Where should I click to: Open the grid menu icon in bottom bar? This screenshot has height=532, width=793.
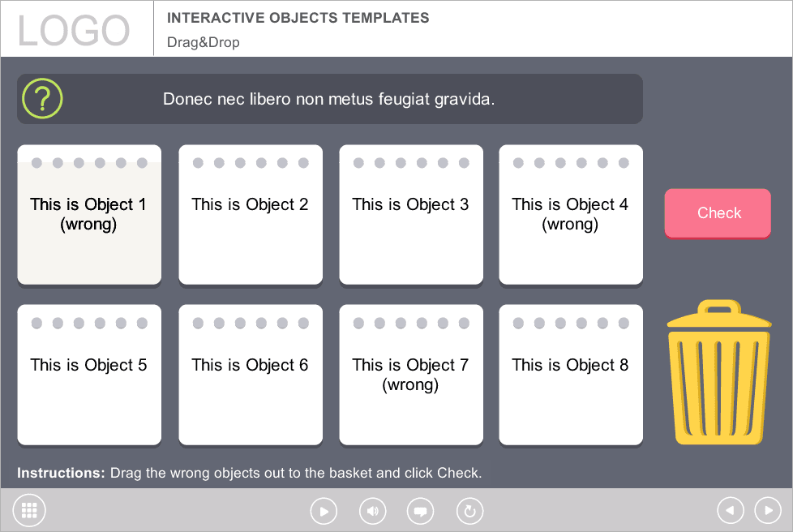[29, 510]
